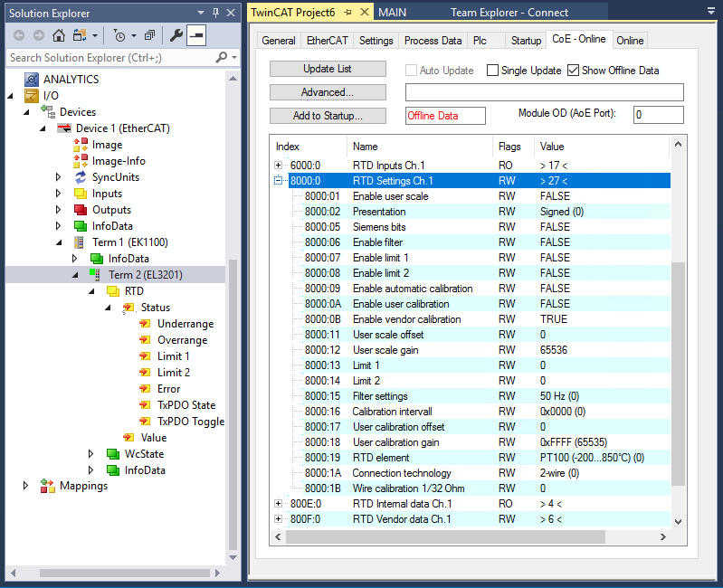Select the WcState green icon

(x=113, y=454)
